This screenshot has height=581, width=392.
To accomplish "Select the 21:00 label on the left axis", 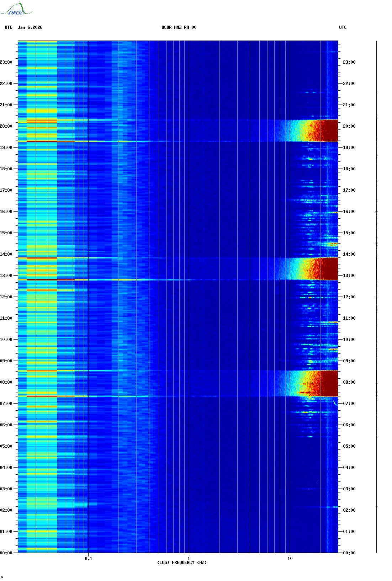I will point(6,105).
